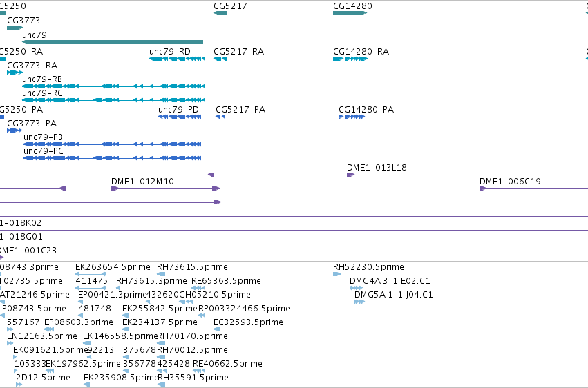Screen dimensions: 588x388
Task: Click the EP08603.3prime EST label
Action: coord(78,322)
